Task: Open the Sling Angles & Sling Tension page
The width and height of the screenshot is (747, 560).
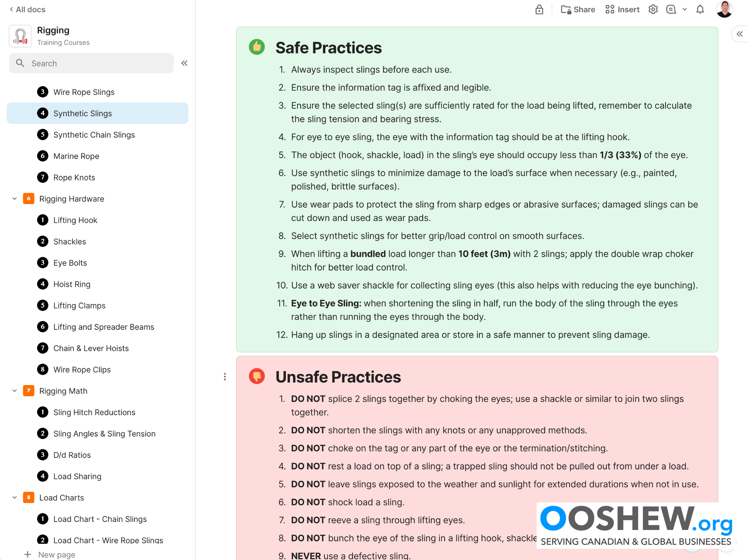Action: [104, 434]
